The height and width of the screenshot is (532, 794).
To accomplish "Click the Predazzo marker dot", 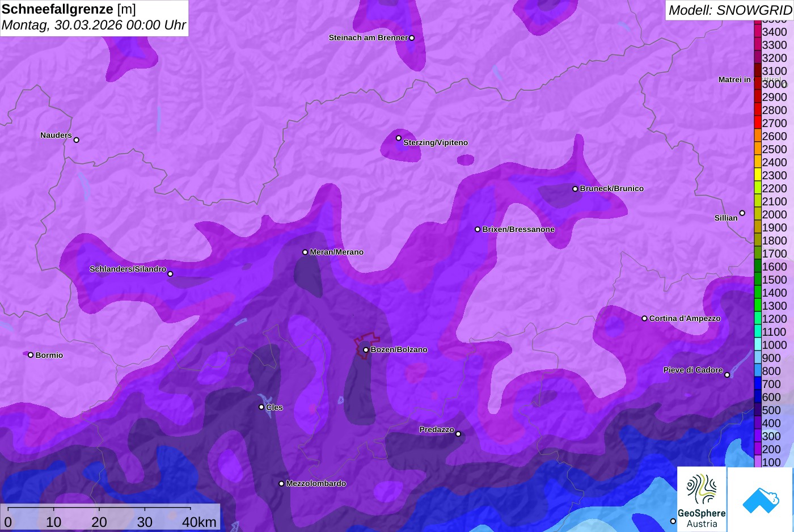I will 458,434.
